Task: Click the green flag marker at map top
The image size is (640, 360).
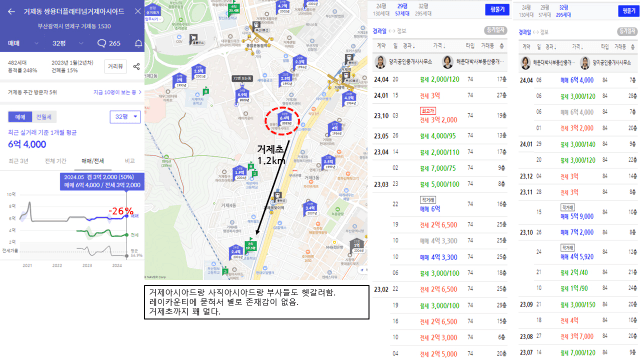Action: click(234, 9)
